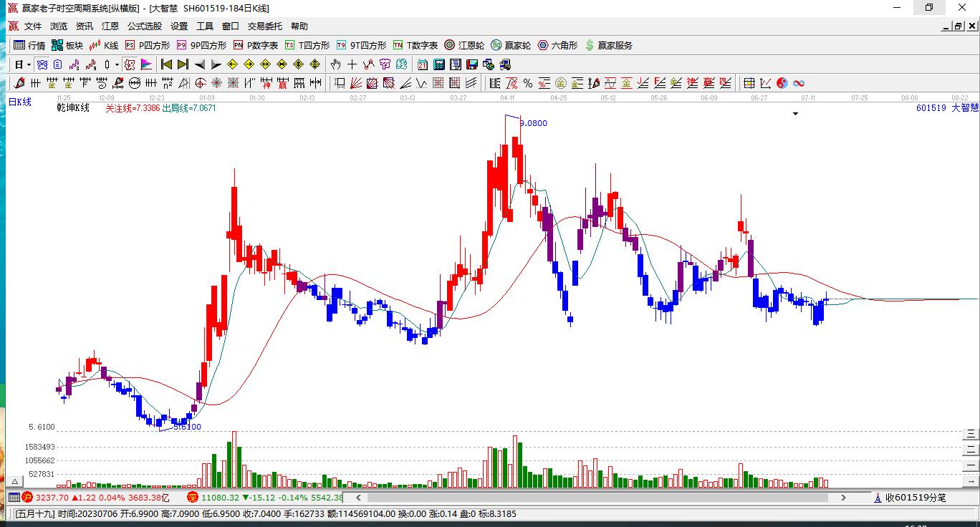Step back one bar with black left arrow
980x527 pixels.
point(200,64)
